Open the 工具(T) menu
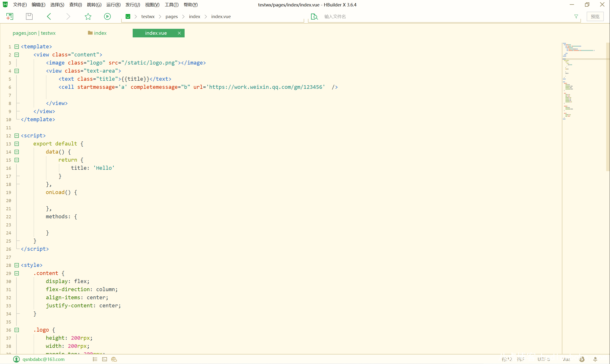Viewport: 610px width, 364px height. pos(171,5)
